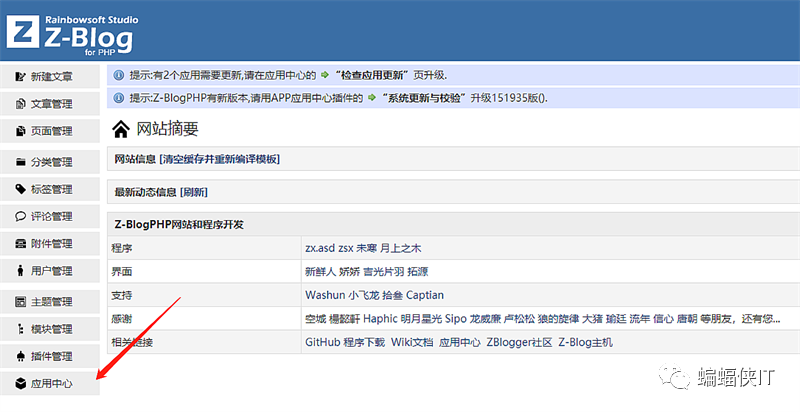Click the home icon beside 网站摘要
This screenshot has width=800, height=412.
pos(121,129)
